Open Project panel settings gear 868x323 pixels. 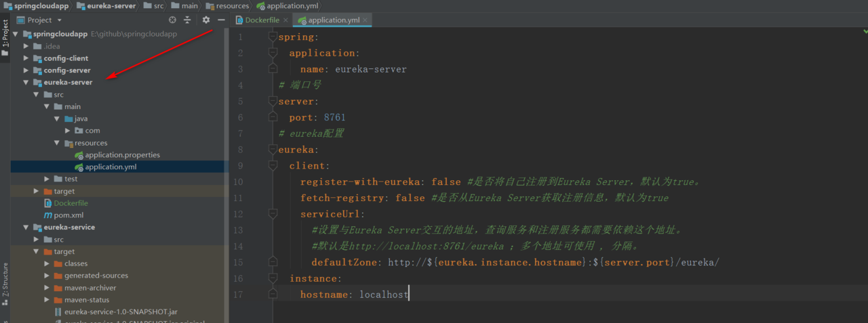[x=206, y=20]
